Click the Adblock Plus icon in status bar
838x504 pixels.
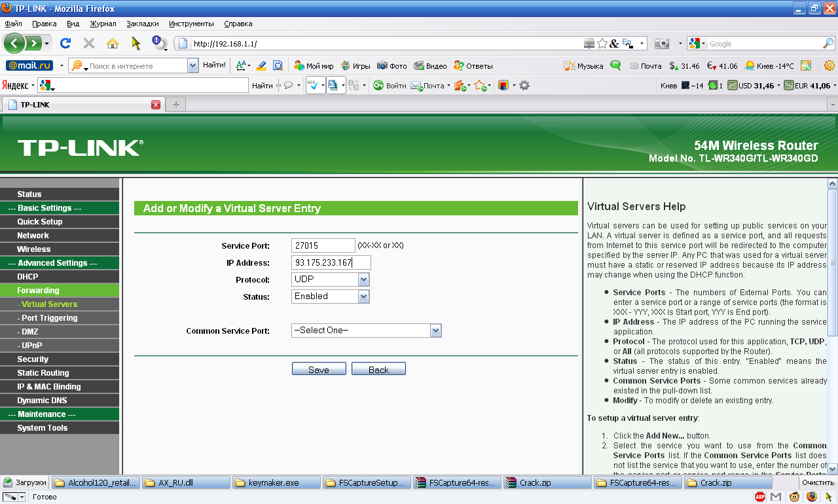click(760, 497)
